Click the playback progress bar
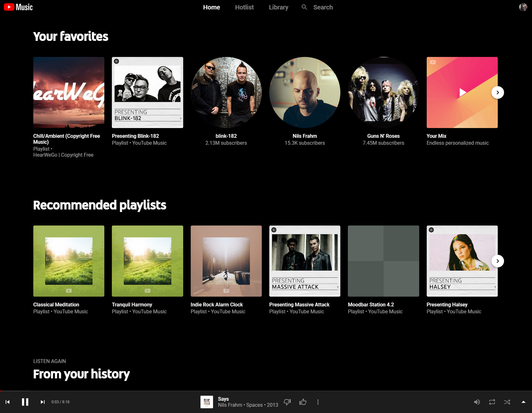 point(266,391)
